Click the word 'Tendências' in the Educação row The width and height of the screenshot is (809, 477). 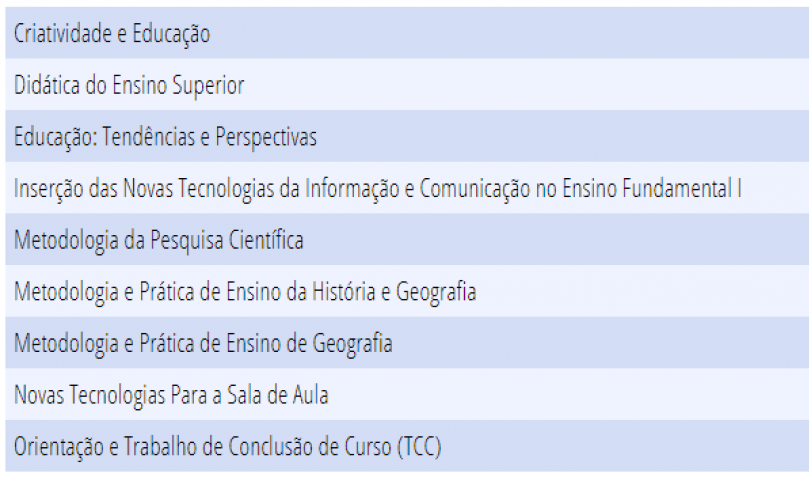tap(149, 137)
